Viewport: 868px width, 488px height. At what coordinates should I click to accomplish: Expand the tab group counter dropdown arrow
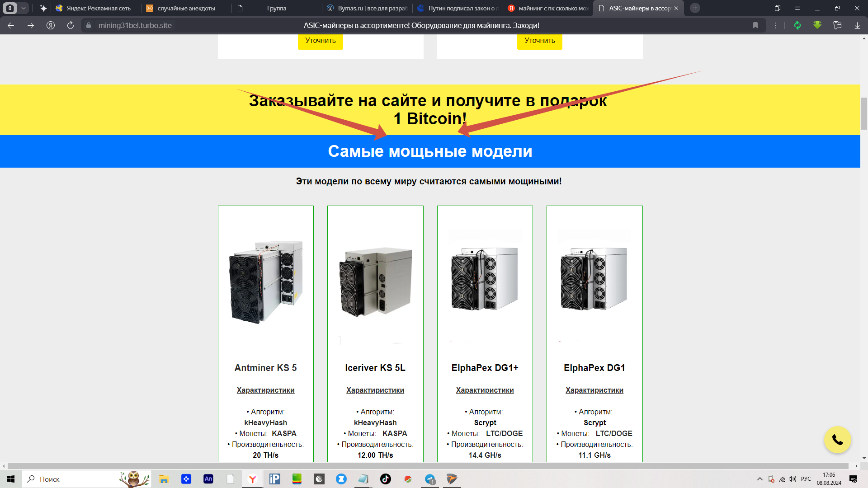pyautogui.click(x=24, y=8)
